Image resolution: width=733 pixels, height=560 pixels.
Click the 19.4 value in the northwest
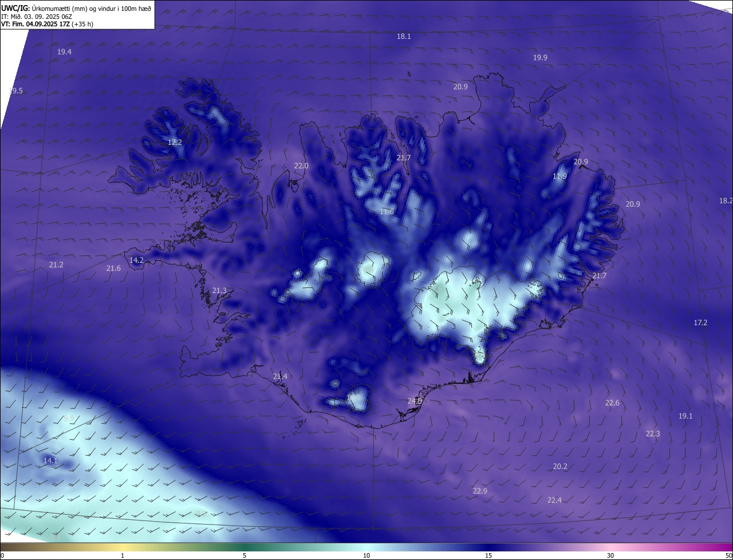(64, 52)
